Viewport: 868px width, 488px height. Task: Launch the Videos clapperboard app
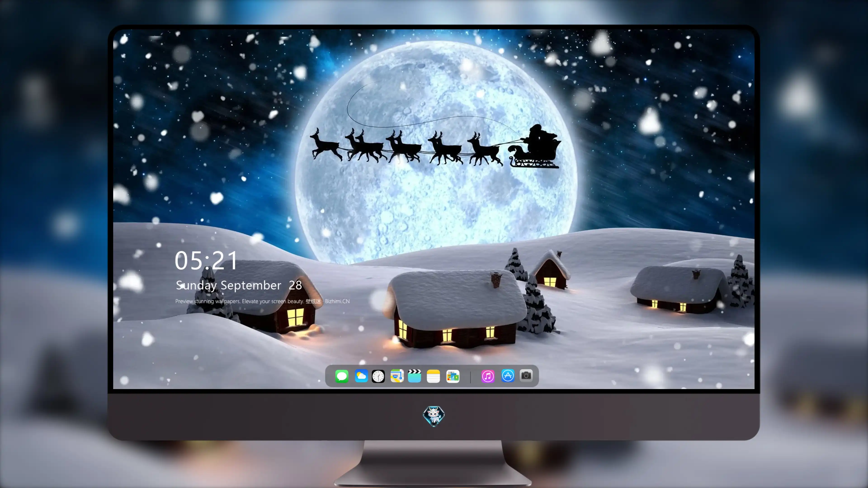pos(415,376)
